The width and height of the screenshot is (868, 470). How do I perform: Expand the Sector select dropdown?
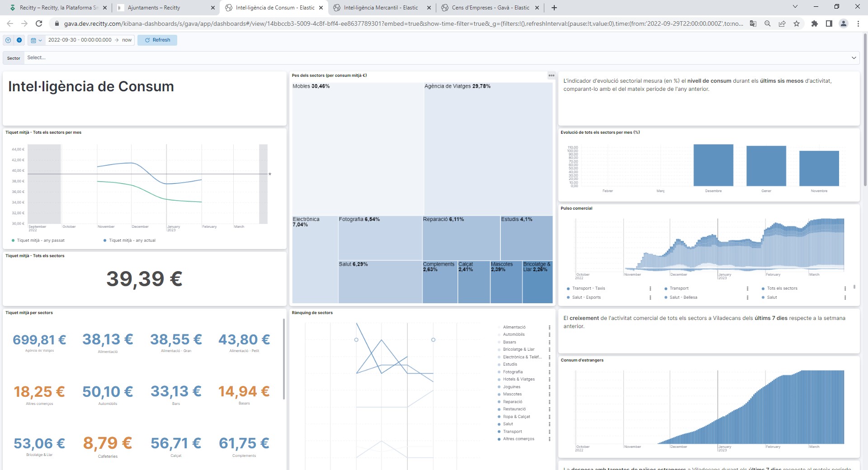coord(854,58)
